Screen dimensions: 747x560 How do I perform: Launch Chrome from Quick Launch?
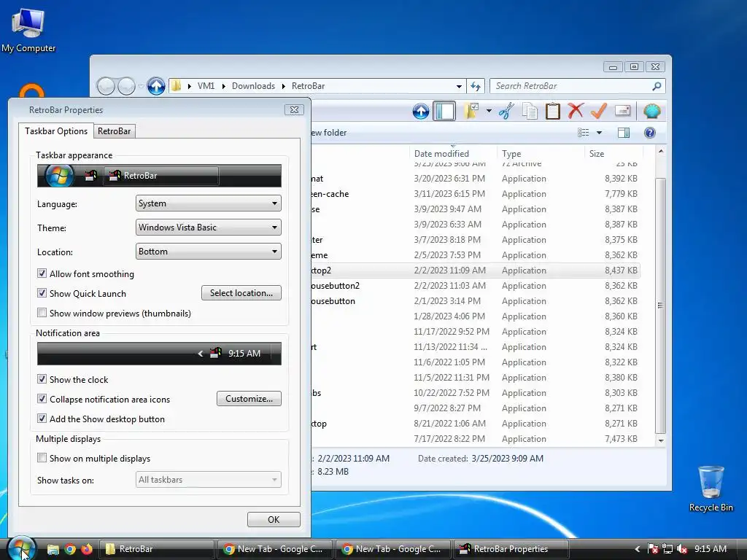tap(70, 550)
